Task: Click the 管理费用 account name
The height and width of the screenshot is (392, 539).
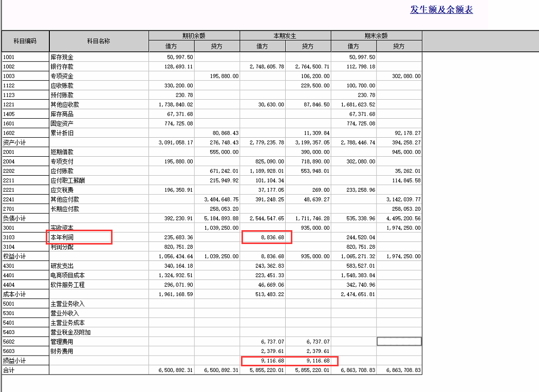Action: click(x=62, y=342)
